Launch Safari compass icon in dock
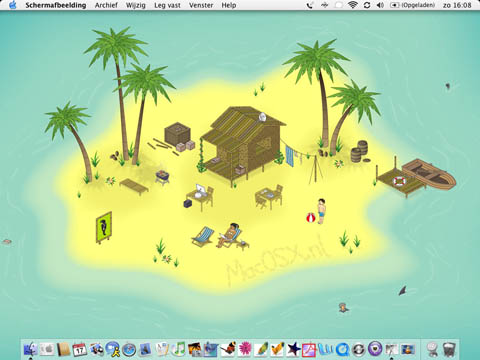The width and height of the screenshot is (480, 360). [129, 349]
